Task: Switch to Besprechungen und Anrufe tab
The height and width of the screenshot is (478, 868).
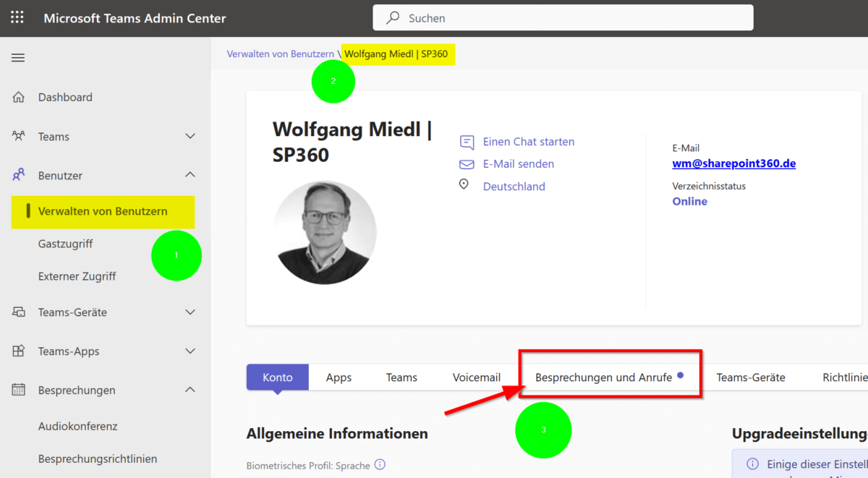Action: click(603, 377)
